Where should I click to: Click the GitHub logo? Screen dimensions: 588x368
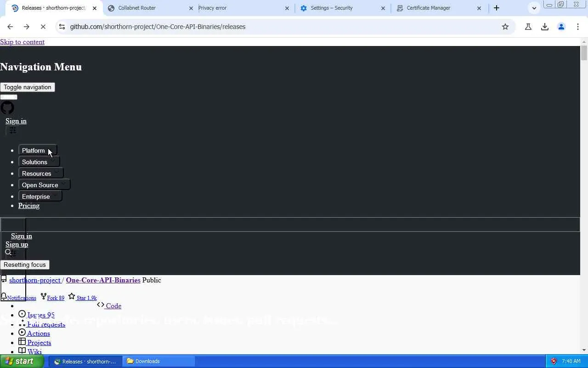[x=7, y=108]
